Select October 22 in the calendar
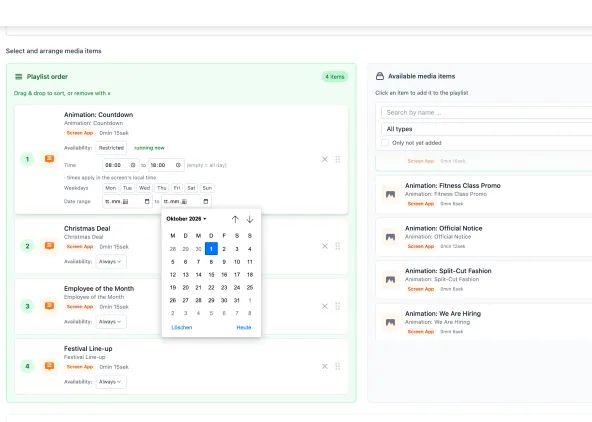Image resolution: width=592 pixels, height=422 pixels. [211, 288]
